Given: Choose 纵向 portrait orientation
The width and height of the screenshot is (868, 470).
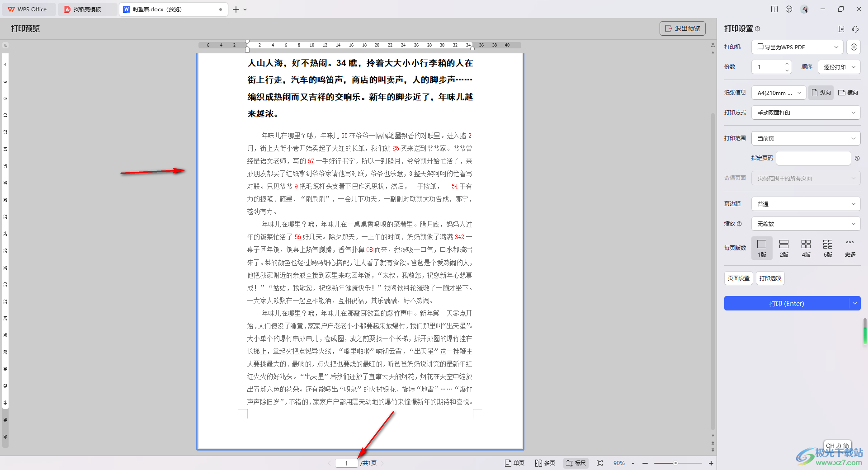Looking at the screenshot, I should coord(821,93).
